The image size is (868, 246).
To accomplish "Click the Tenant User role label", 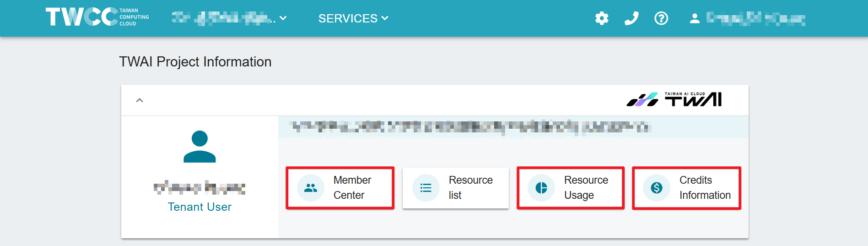I will (199, 207).
